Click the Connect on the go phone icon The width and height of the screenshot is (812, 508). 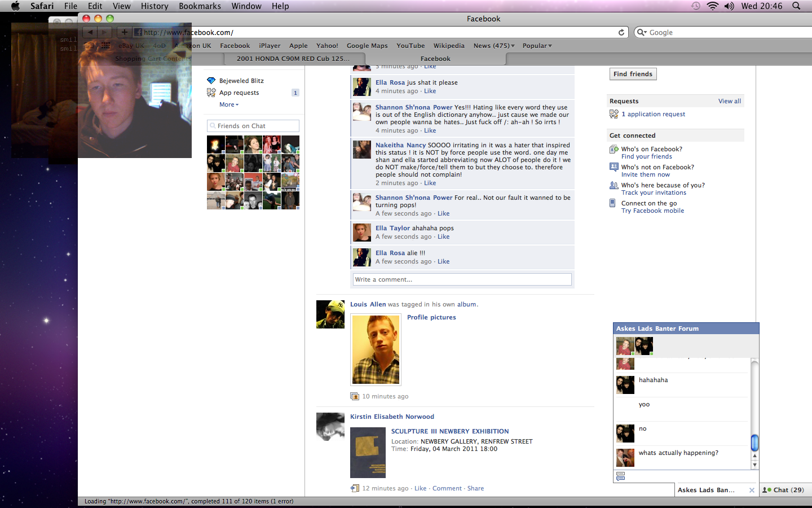click(613, 203)
